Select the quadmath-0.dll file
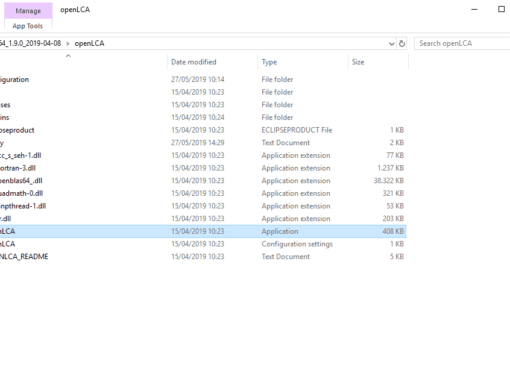This screenshot has height=382, width=510. 203,193
